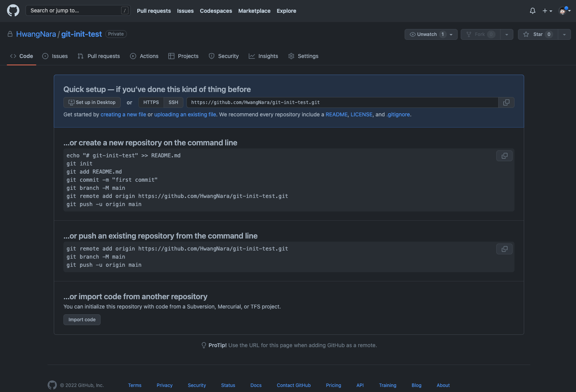Click the Private repository badge
This screenshot has height=392, width=576.
(x=116, y=34)
